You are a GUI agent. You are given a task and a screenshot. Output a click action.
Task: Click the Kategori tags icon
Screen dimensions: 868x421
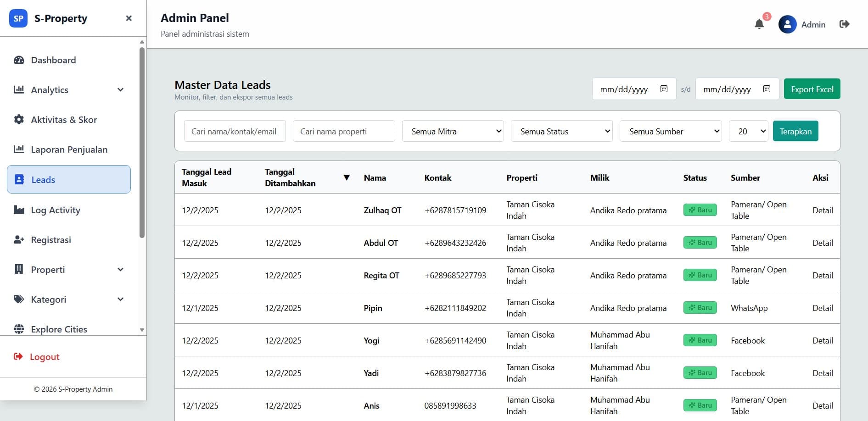[x=19, y=299]
